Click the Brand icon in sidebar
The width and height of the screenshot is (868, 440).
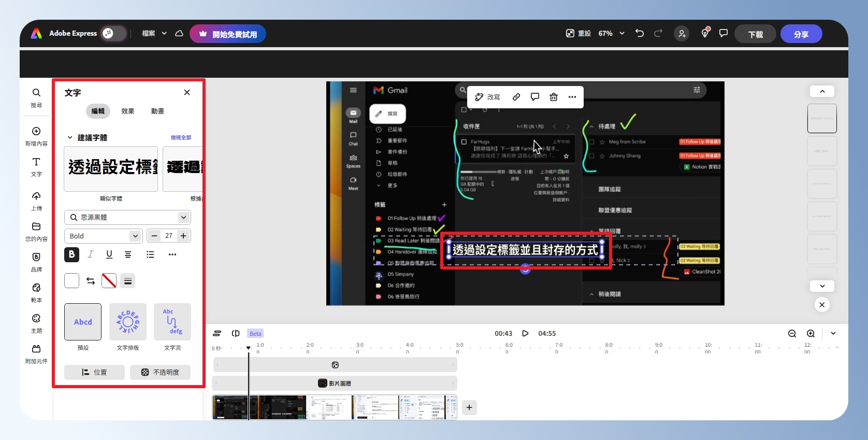pyautogui.click(x=36, y=261)
